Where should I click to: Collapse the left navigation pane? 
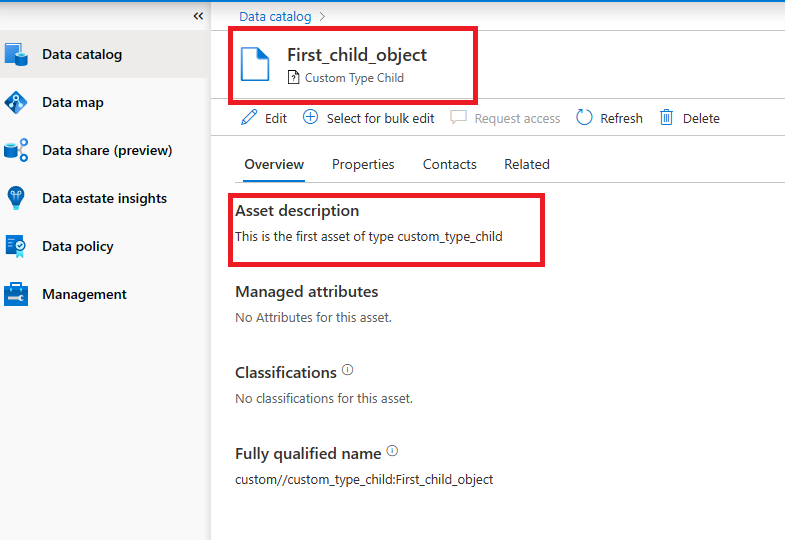click(198, 16)
